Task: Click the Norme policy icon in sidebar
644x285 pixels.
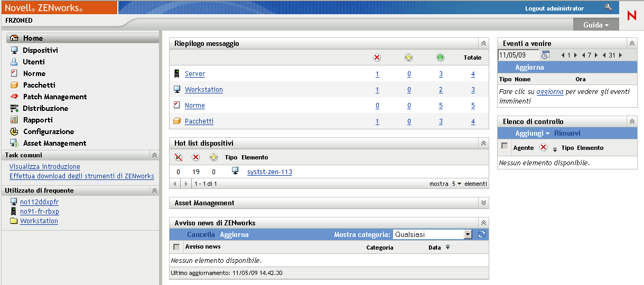Action: 14,73
